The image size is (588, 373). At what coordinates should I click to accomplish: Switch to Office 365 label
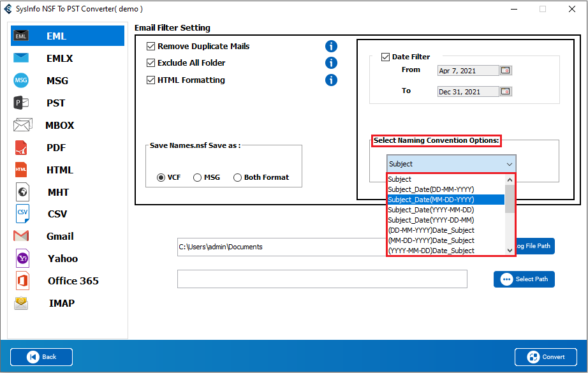pyautogui.click(x=73, y=281)
